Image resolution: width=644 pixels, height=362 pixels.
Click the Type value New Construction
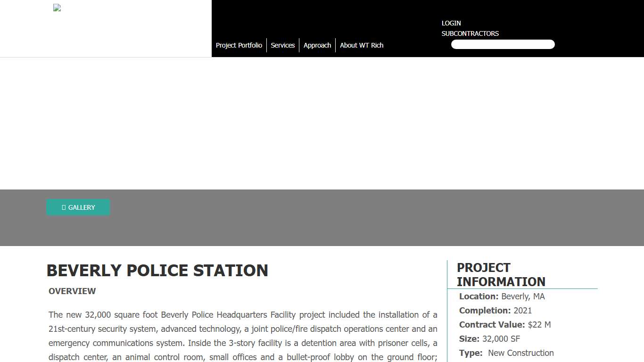click(x=520, y=353)
